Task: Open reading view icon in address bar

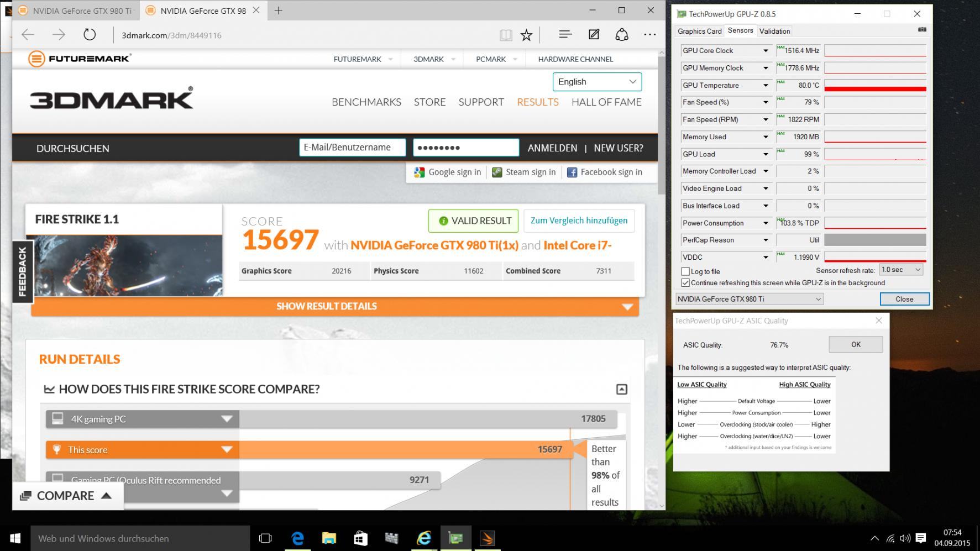Action: (x=506, y=35)
